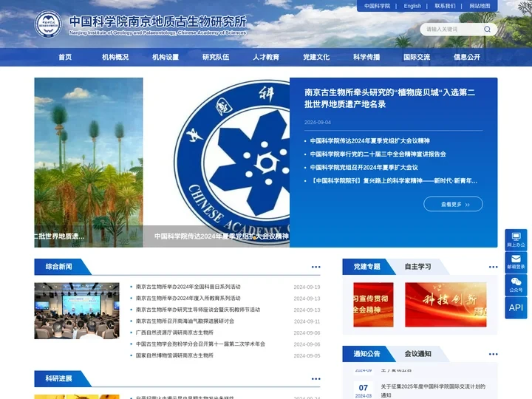Open 国家自然博物馆调研南京古生物所 news item
Image resolution: width=532 pixels, height=399 pixels.
[174, 355]
